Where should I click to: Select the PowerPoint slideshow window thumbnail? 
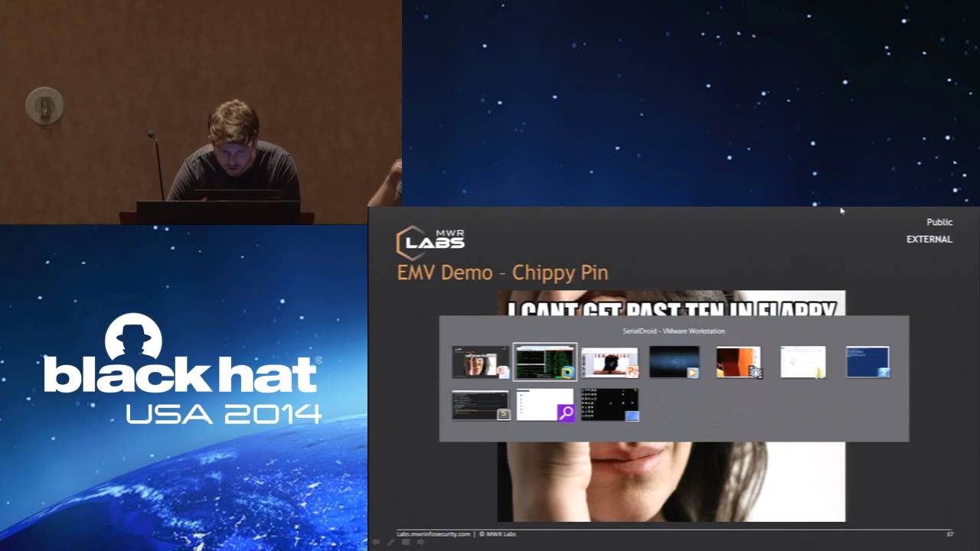pyautogui.click(x=480, y=362)
